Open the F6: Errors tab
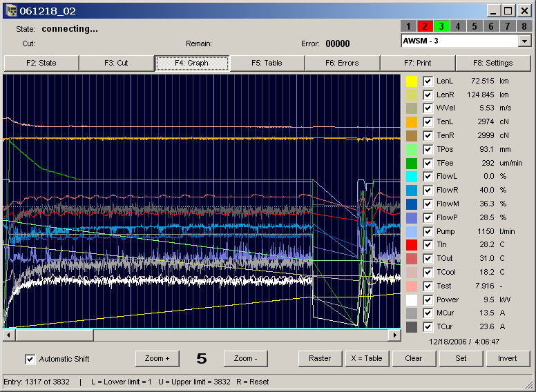This screenshot has width=536, height=392. pyautogui.click(x=342, y=63)
